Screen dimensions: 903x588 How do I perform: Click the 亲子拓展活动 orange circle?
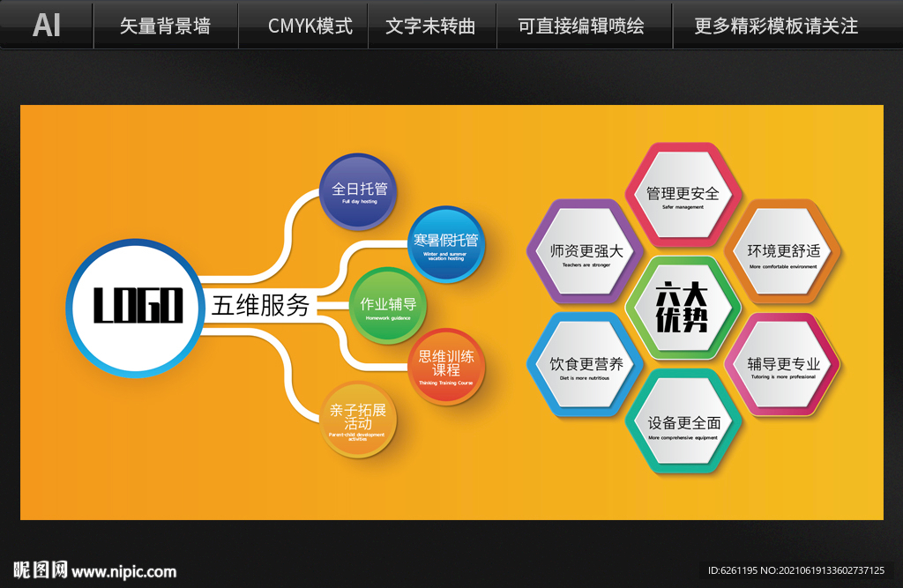tap(358, 420)
